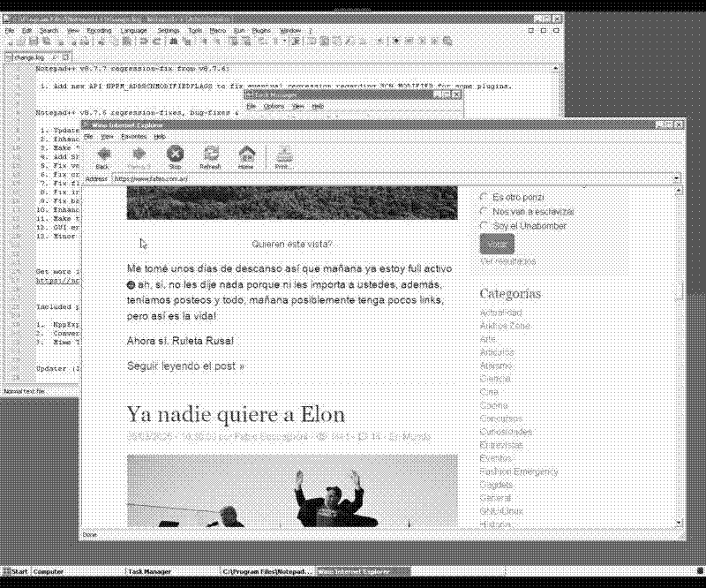This screenshot has height=588, width=706.
Task: Click Notepad++ editor scroll up arrow
Action: coord(556,69)
